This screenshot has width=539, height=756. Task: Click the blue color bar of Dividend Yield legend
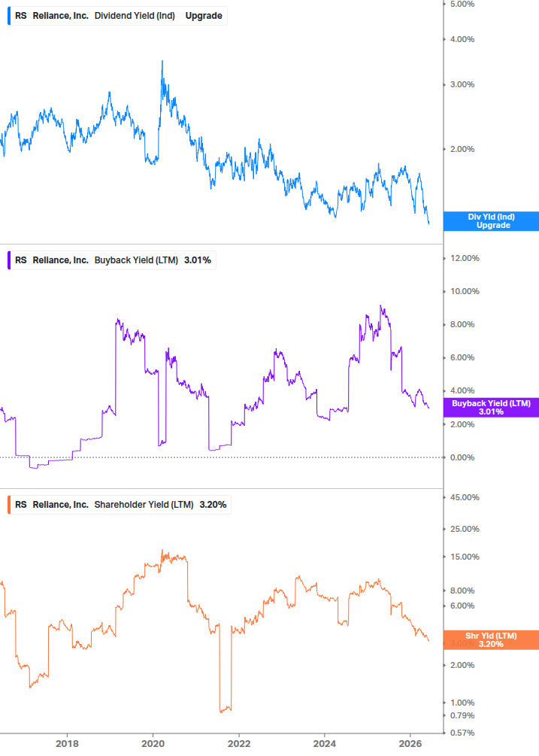9,16
